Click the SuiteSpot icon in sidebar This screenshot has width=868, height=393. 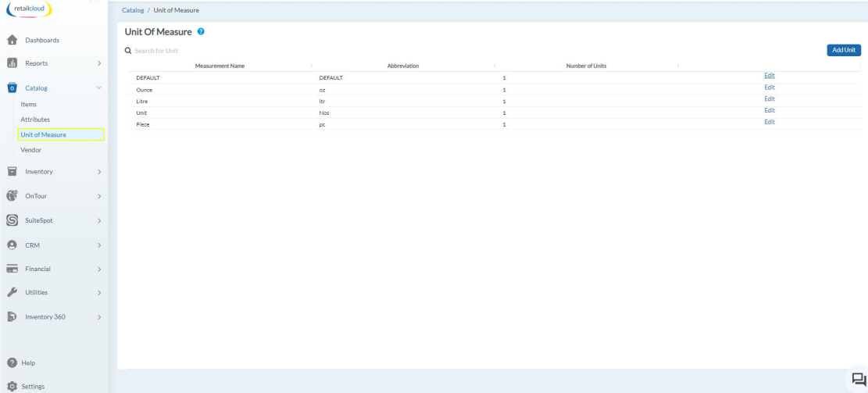(x=13, y=220)
